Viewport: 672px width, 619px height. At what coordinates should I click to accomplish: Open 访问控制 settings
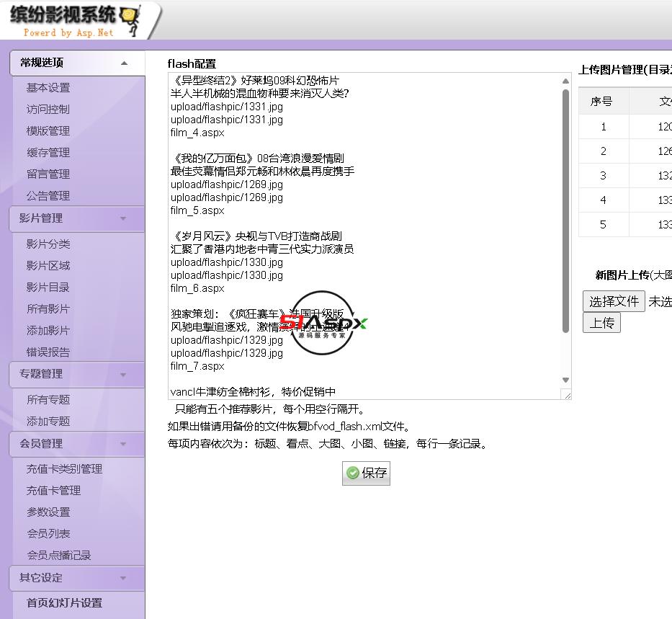coord(48,110)
